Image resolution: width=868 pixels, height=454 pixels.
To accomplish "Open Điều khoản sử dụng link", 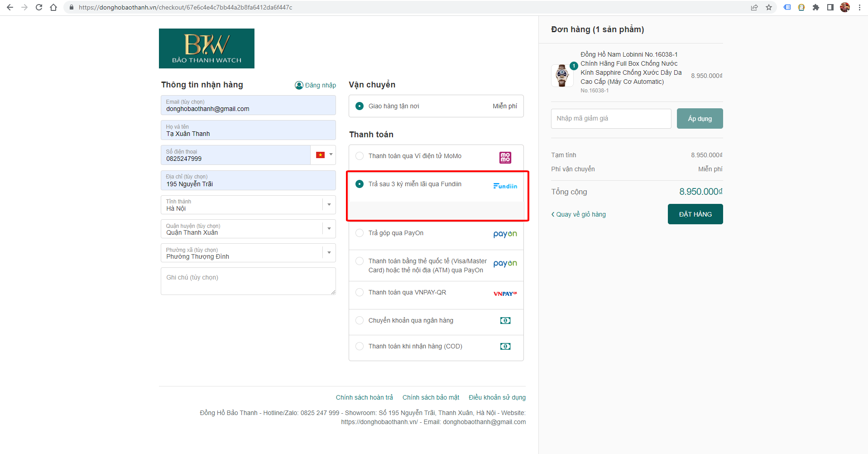I will (x=497, y=397).
